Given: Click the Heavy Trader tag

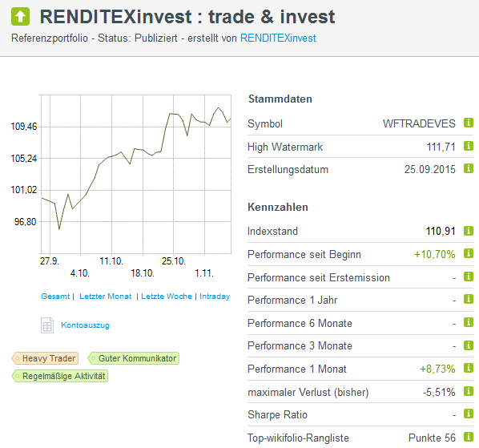Looking at the screenshot, I should click(x=45, y=358).
